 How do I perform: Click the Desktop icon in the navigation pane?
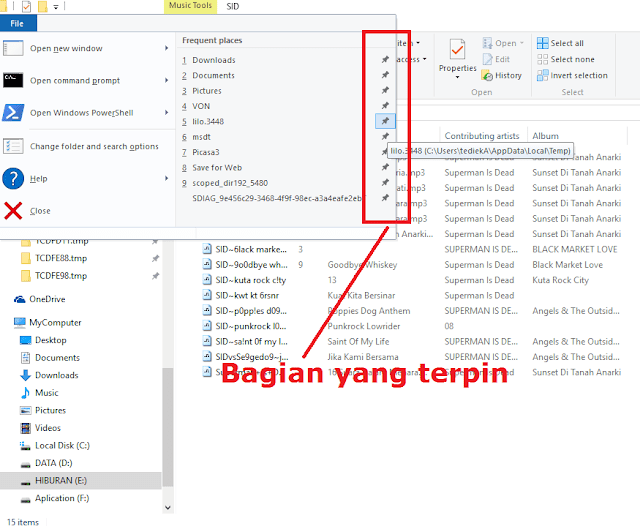point(25,340)
